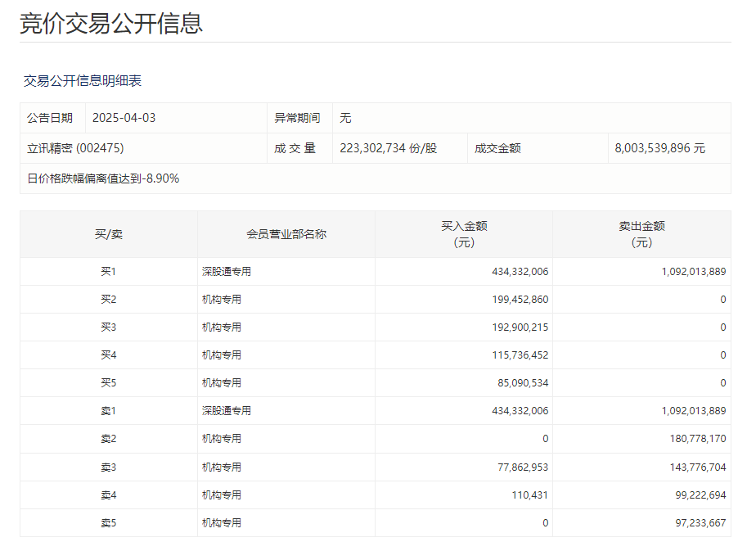Click 机构专用 in the 卖4 row

pyautogui.click(x=222, y=495)
